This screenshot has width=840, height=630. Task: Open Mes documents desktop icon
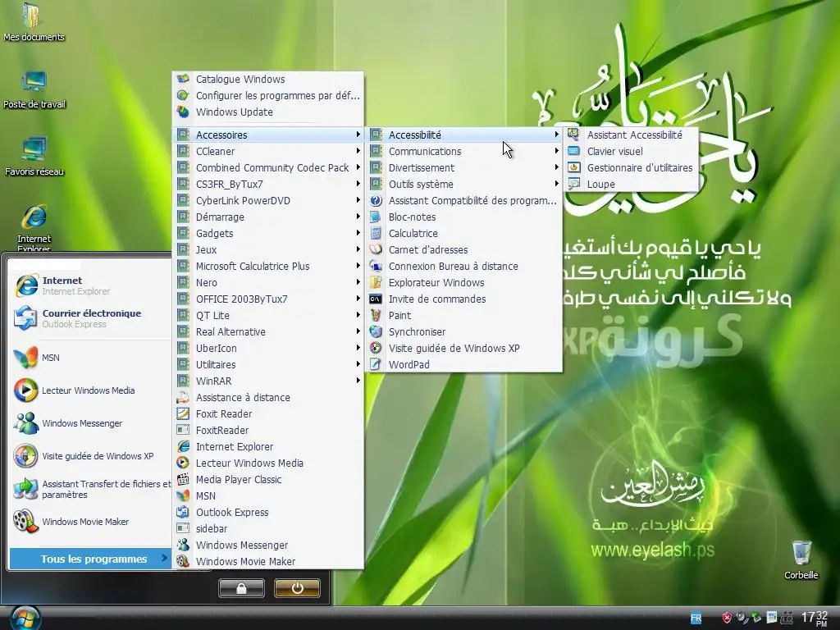[34, 22]
